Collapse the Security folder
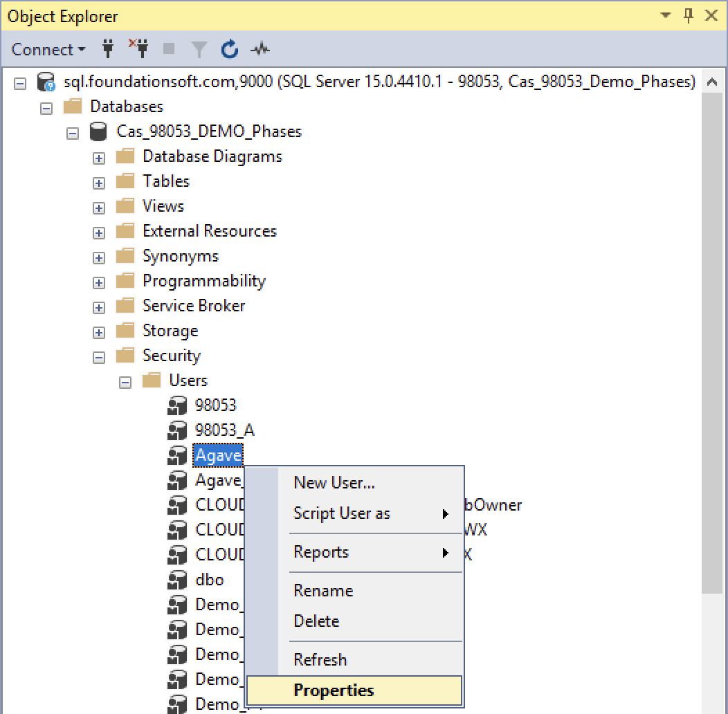The width and height of the screenshot is (728, 714). click(98, 358)
